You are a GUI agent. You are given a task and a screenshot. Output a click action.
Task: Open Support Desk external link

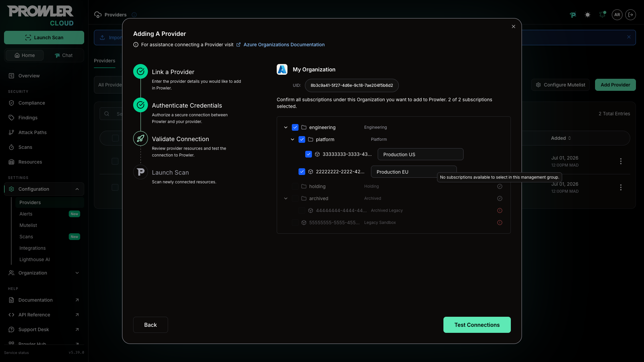44,329
